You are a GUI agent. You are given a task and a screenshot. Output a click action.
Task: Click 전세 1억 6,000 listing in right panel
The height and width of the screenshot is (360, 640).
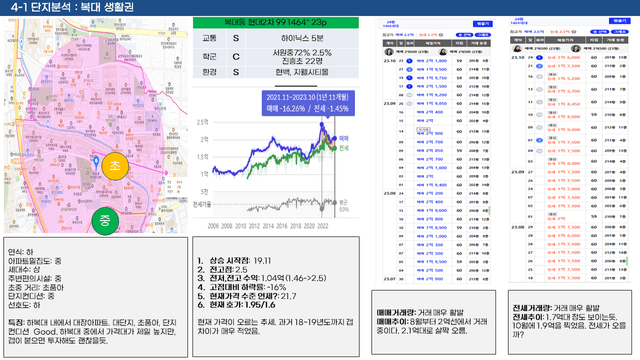coord(564,57)
